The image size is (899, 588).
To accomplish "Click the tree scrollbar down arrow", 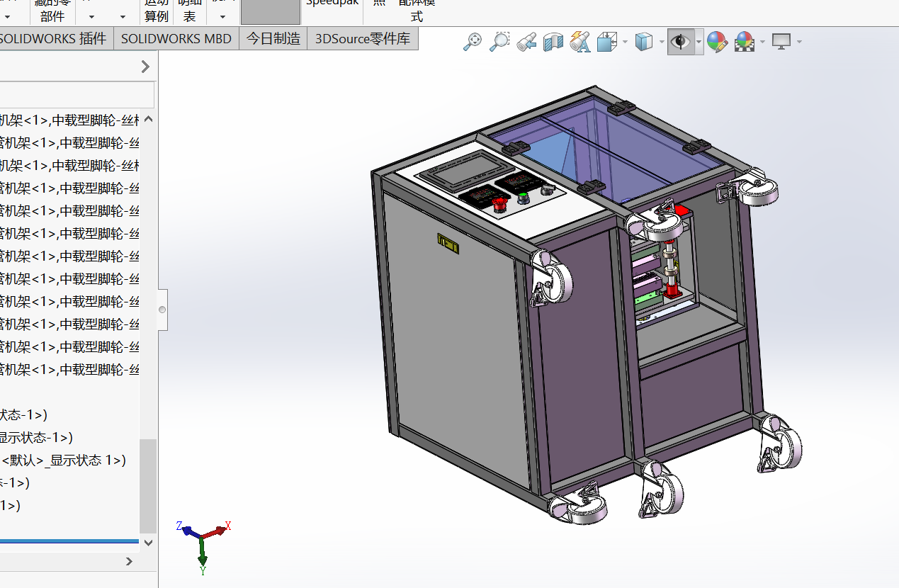I will click(x=148, y=542).
